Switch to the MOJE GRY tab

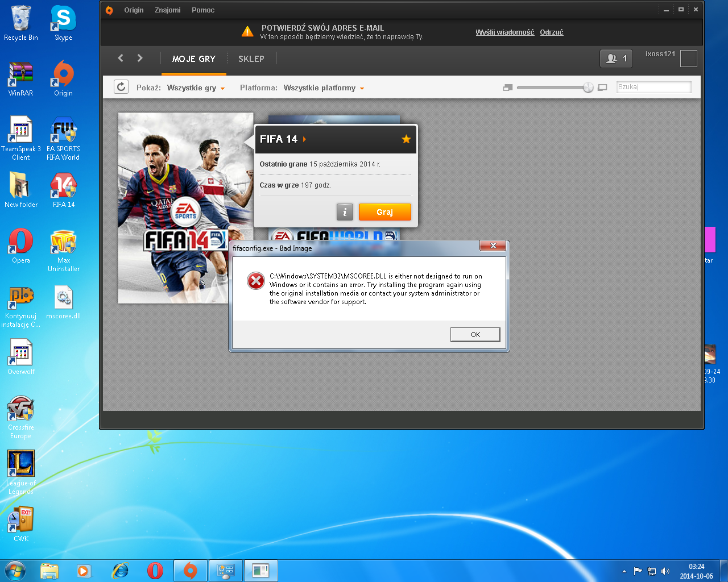click(x=194, y=59)
